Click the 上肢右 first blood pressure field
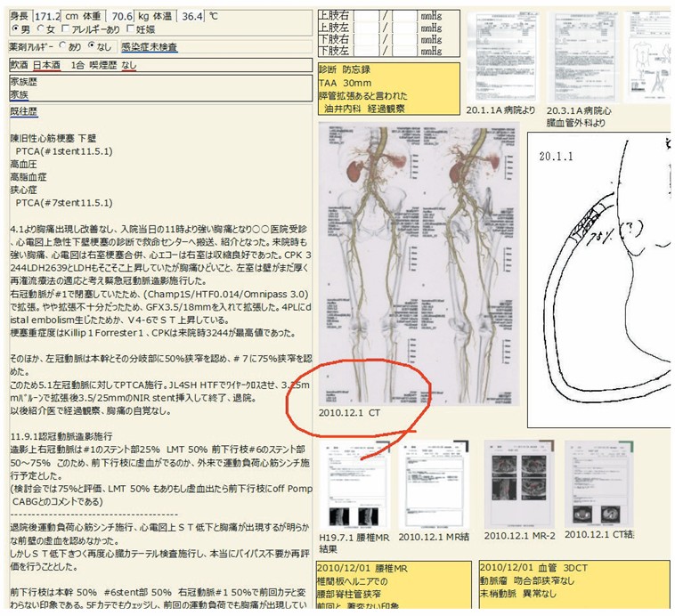 pyautogui.click(x=369, y=15)
